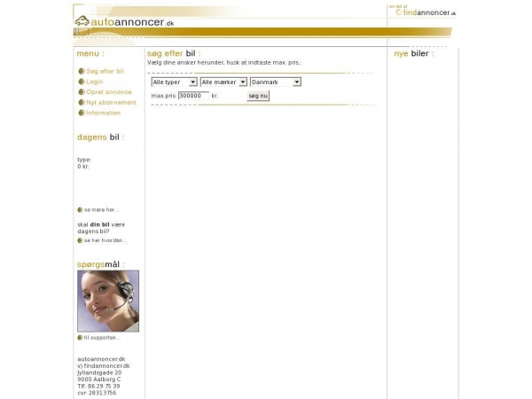The height and width of the screenshot is (399, 532).
Task: Open Nyt abonnement menu item
Action: [x=111, y=103]
